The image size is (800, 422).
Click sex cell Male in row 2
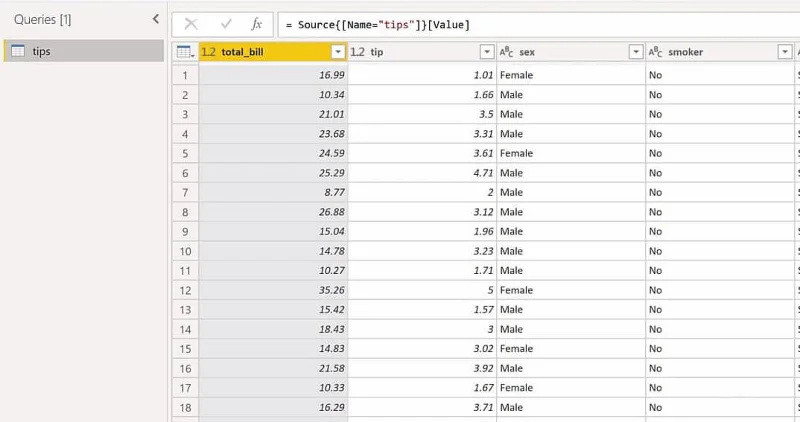coord(571,95)
